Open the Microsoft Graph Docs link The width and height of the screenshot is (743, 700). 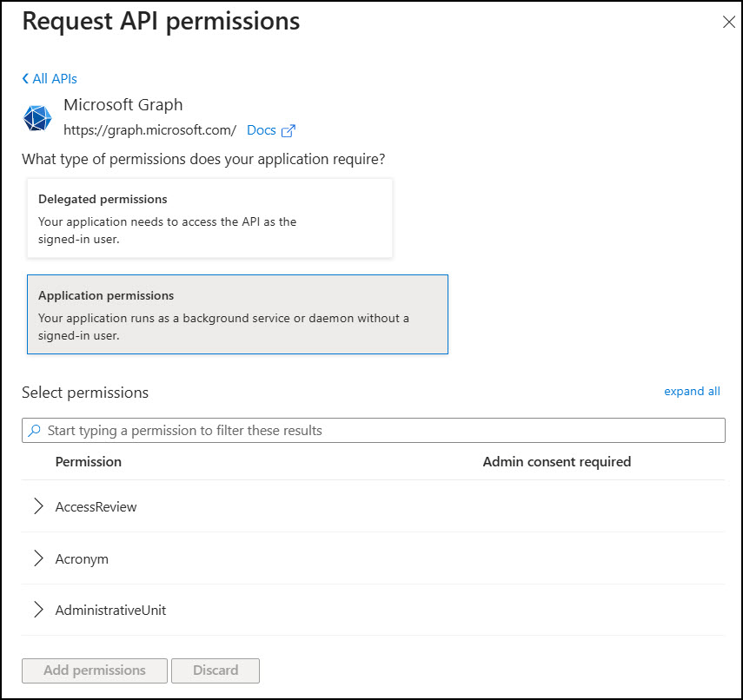(x=259, y=129)
